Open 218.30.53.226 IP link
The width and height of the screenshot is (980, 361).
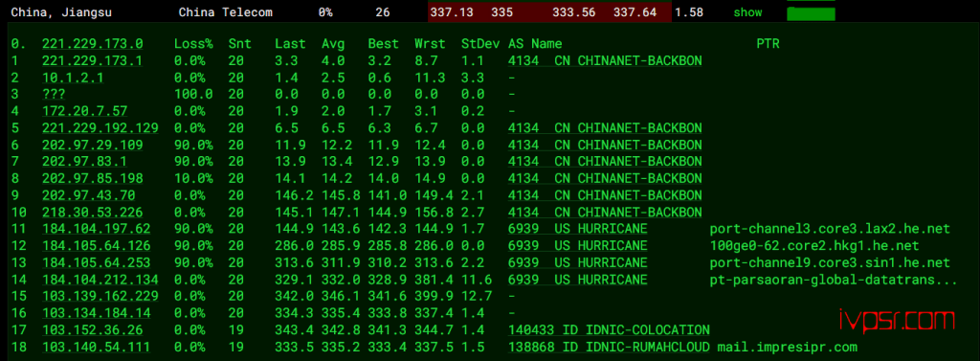[x=93, y=212]
